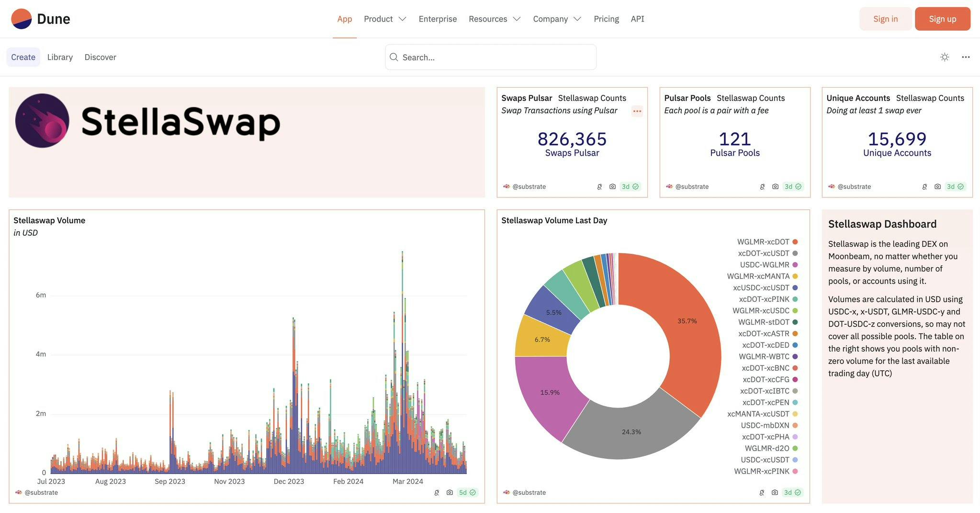Click the query link icon on Pulsar Pools card
This screenshot has width=980, height=513.
tap(762, 187)
